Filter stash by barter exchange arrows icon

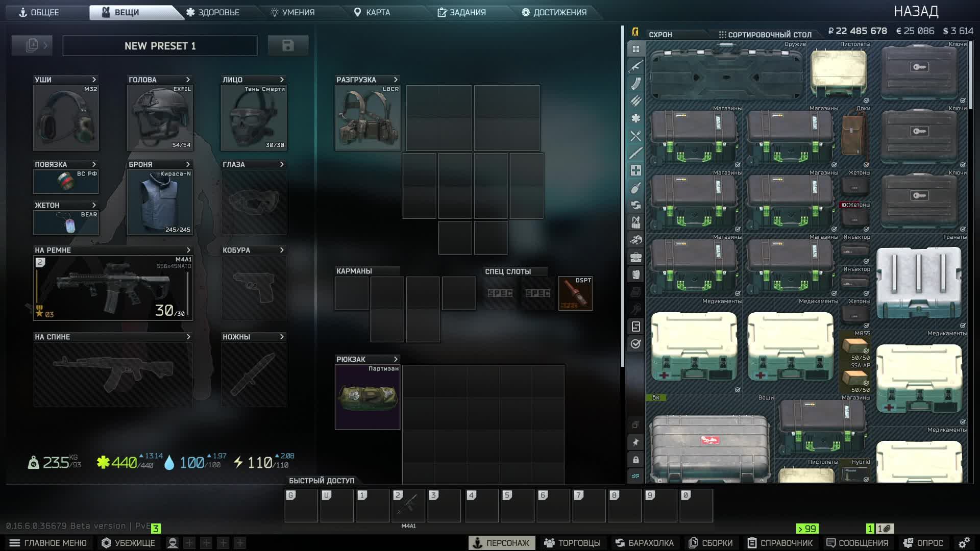tap(635, 205)
